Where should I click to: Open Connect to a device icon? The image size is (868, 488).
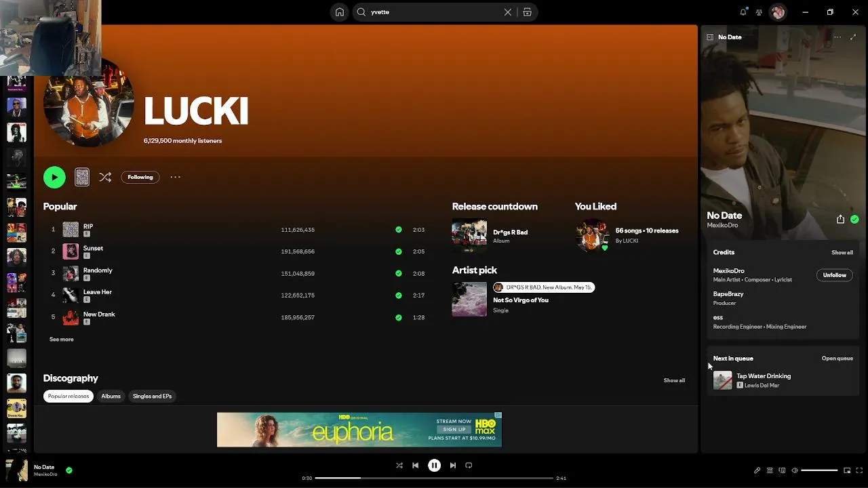tap(782, 470)
